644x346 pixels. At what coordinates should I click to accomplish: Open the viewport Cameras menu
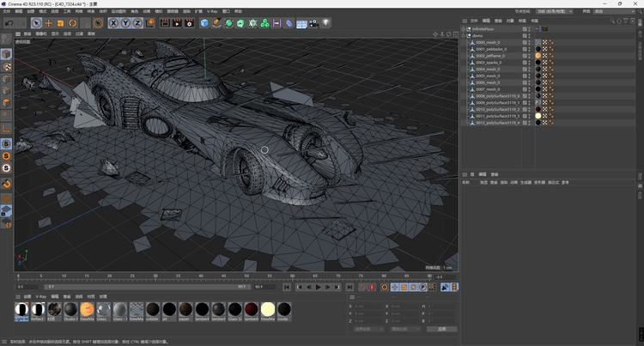click(41, 34)
